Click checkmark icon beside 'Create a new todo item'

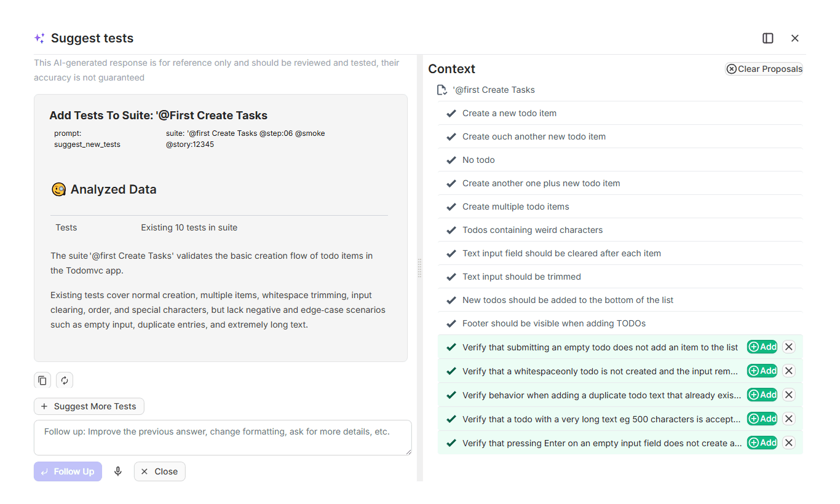pyautogui.click(x=451, y=113)
